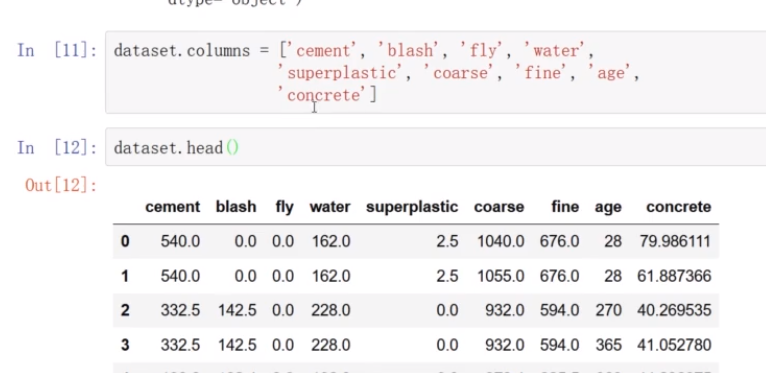Click the concrete value 79.986111

point(675,241)
